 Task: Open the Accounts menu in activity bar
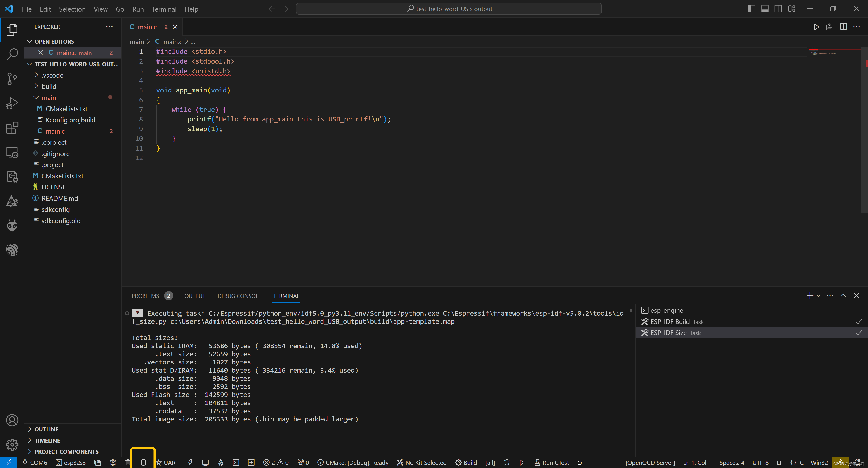click(12, 420)
